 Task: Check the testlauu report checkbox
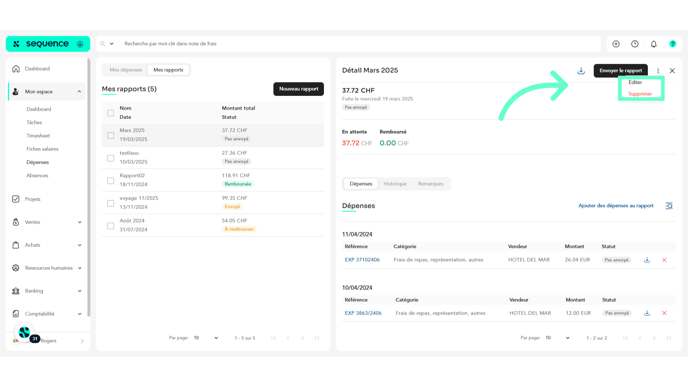[111, 158]
